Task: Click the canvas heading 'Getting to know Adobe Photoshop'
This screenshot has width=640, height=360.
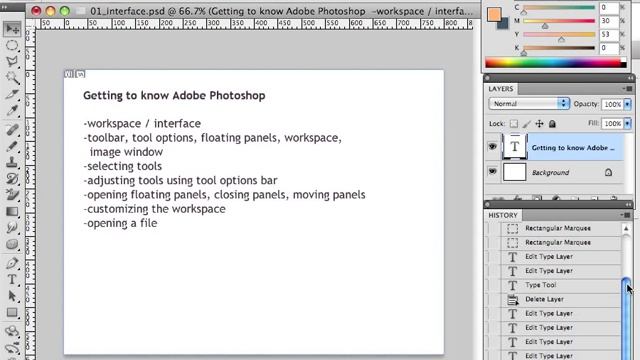Action: point(174,96)
